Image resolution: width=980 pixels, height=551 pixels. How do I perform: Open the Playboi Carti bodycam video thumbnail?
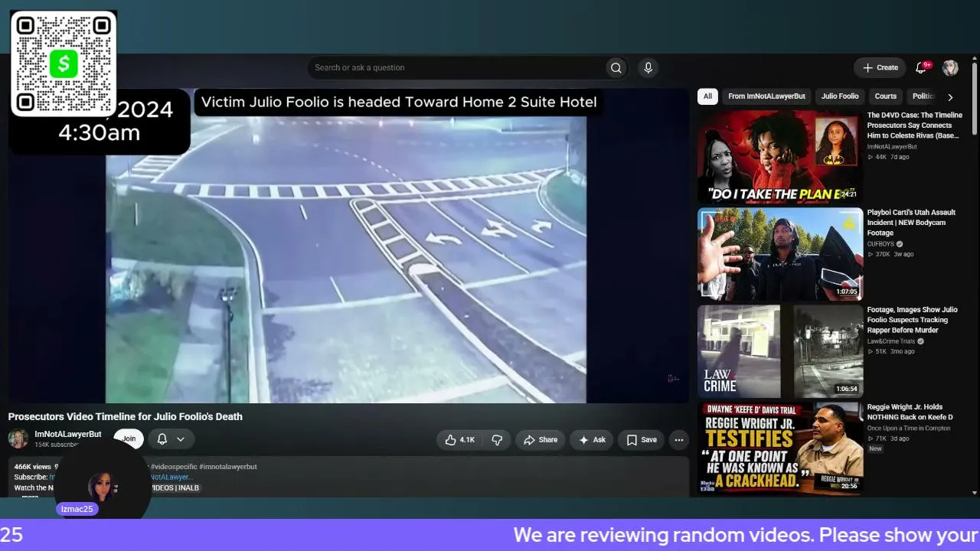779,254
